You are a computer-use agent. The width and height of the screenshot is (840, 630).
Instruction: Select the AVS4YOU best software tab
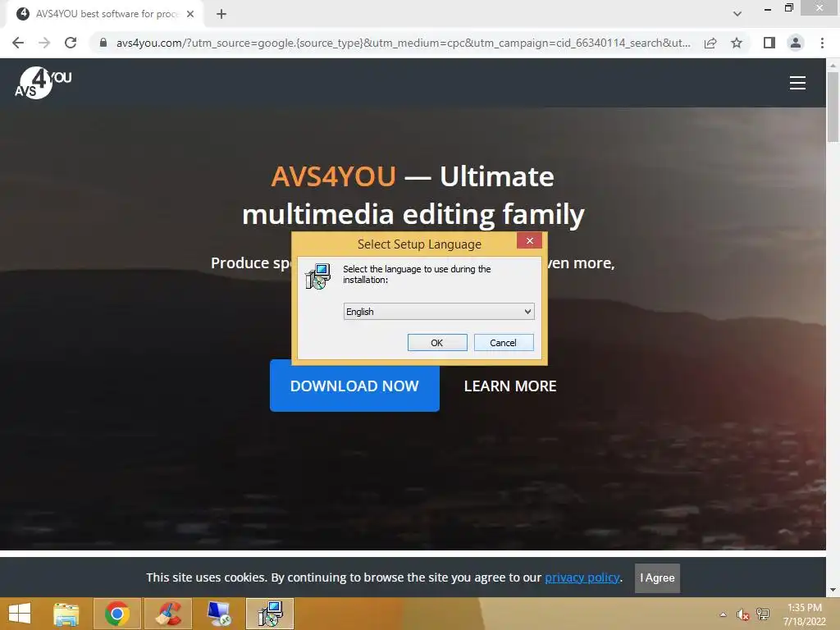point(105,14)
